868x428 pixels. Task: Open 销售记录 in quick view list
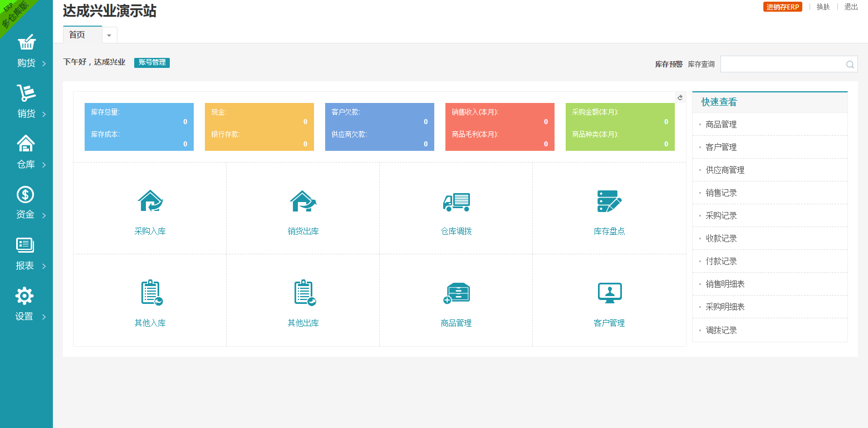point(721,193)
